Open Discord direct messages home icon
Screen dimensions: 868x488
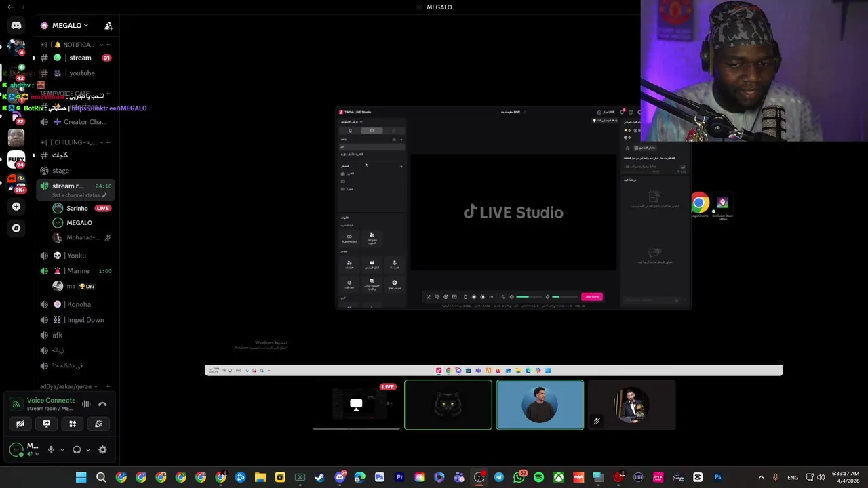click(x=16, y=25)
